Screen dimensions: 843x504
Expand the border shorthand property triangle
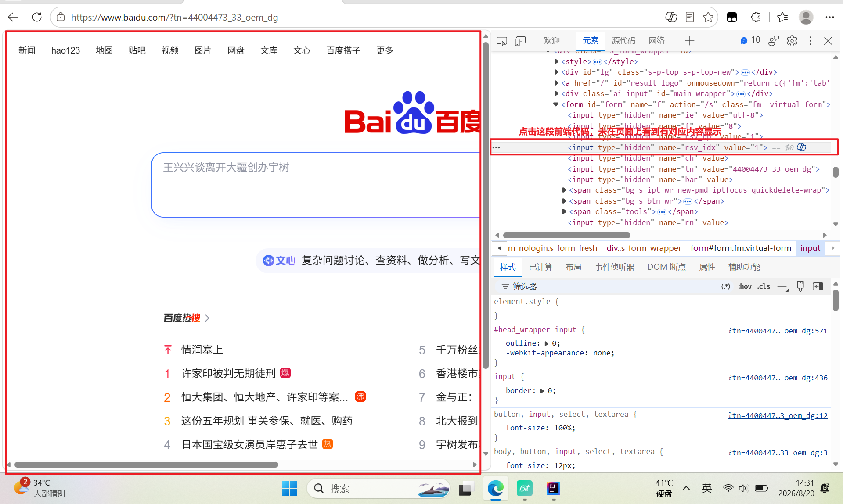pyautogui.click(x=542, y=391)
